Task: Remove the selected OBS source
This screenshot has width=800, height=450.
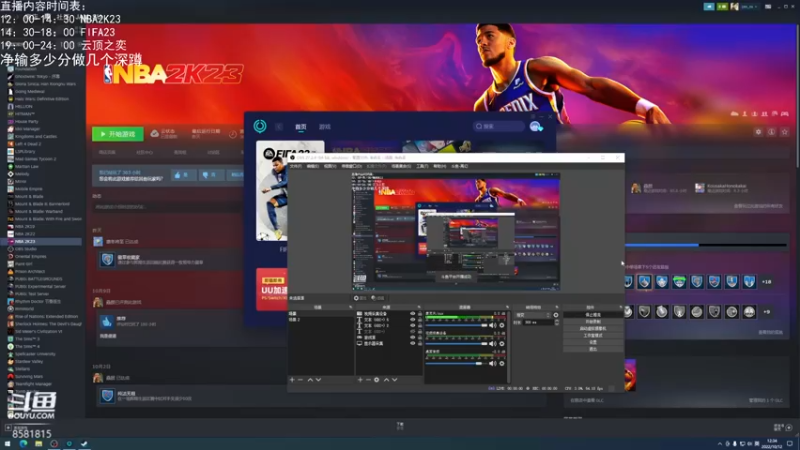Action: click(x=368, y=380)
